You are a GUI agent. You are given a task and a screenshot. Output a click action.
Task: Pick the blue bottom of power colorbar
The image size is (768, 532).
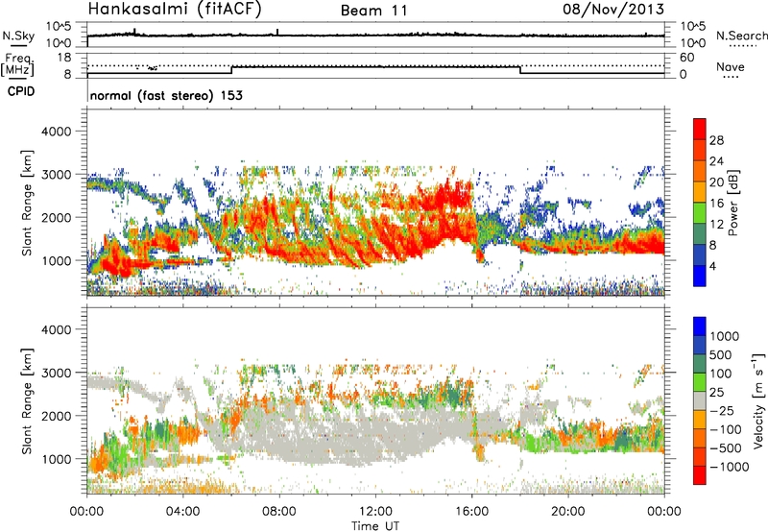click(700, 276)
